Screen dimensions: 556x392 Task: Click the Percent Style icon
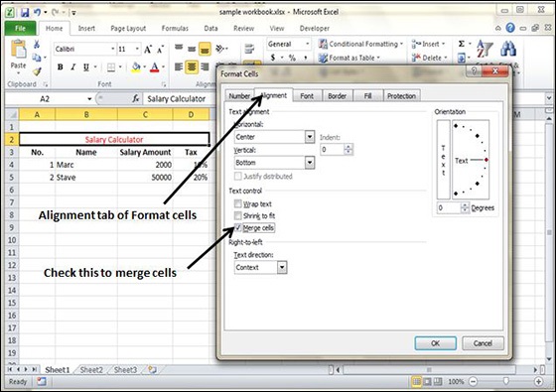pyautogui.click(x=292, y=58)
